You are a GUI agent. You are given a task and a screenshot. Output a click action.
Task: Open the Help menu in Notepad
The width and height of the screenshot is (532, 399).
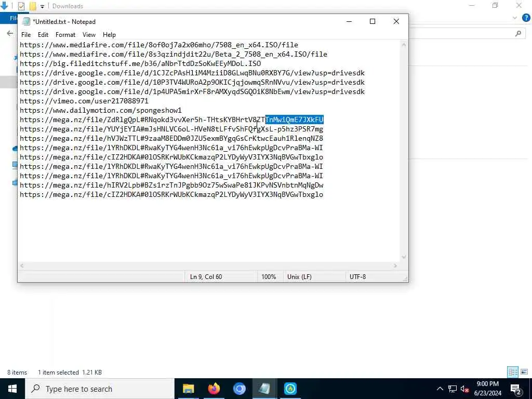point(109,35)
